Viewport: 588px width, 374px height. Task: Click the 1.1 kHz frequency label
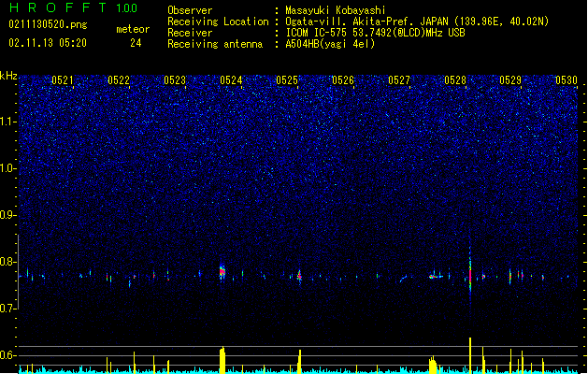[x=7, y=122]
